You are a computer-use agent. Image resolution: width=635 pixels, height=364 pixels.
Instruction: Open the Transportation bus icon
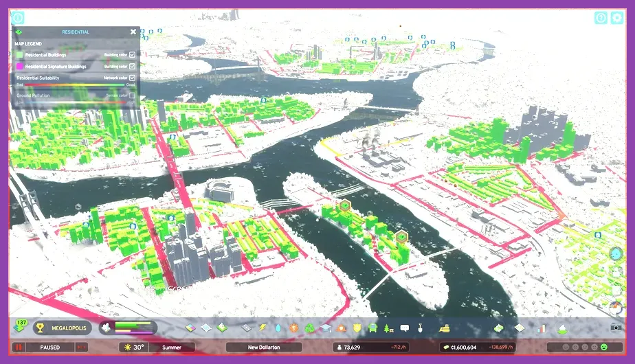click(372, 328)
